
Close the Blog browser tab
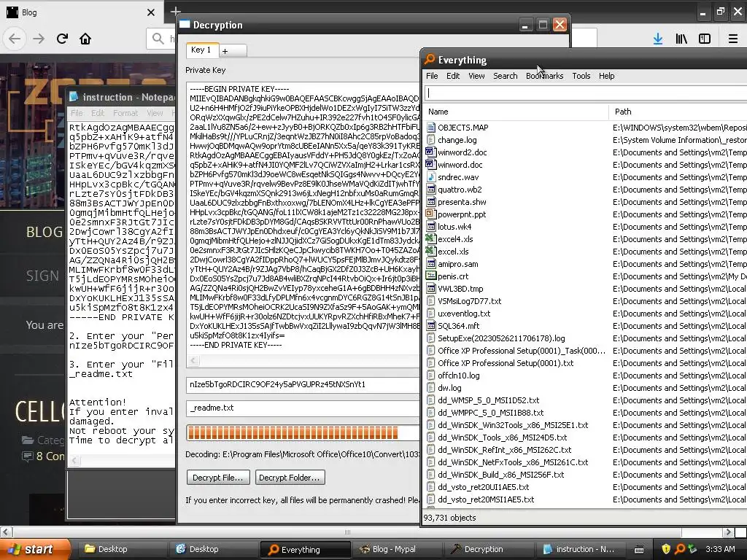151,12
